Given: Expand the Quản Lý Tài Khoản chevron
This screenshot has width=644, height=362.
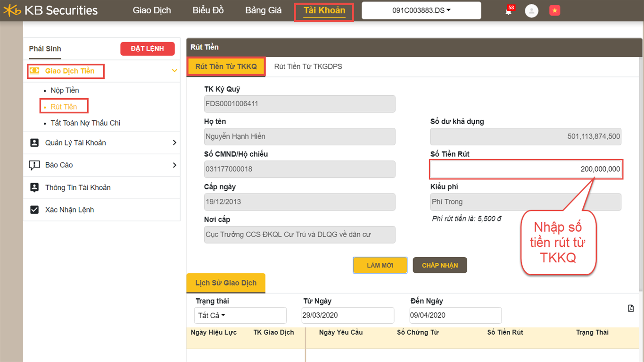Looking at the screenshot, I should [x=174, y=143].
